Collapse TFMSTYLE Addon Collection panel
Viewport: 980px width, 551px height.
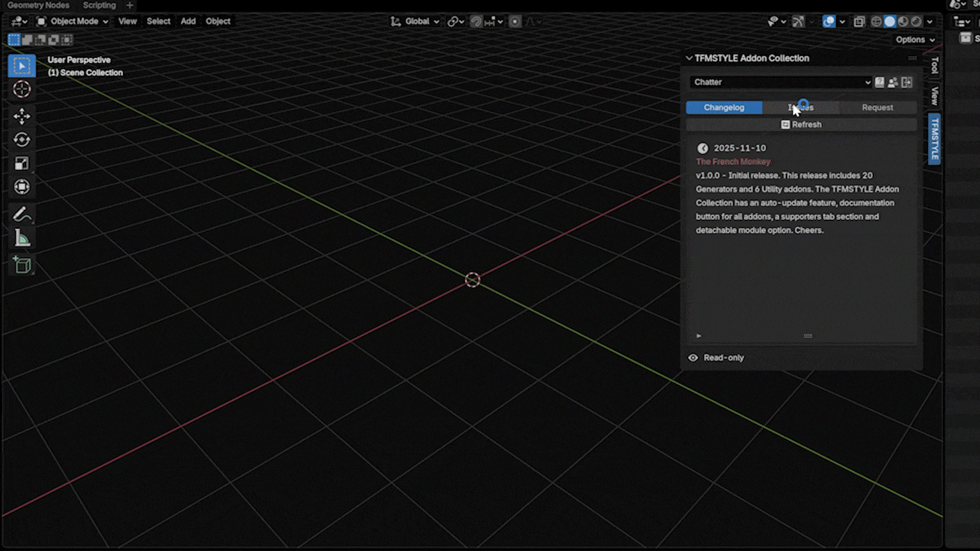click(689, 58)
